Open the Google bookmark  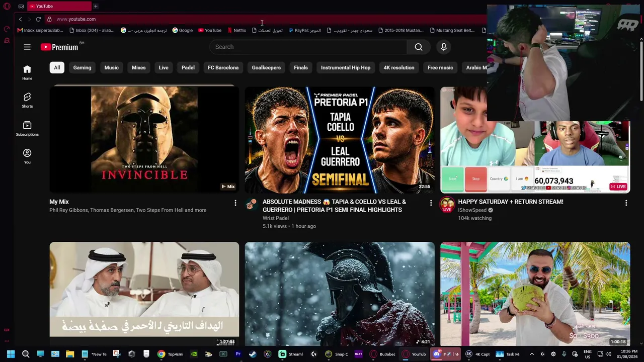(182, 30)
